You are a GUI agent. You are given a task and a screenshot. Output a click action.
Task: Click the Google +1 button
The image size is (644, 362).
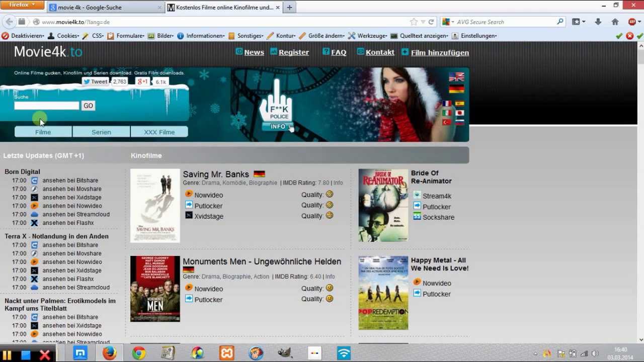click(x=143, y=81)
